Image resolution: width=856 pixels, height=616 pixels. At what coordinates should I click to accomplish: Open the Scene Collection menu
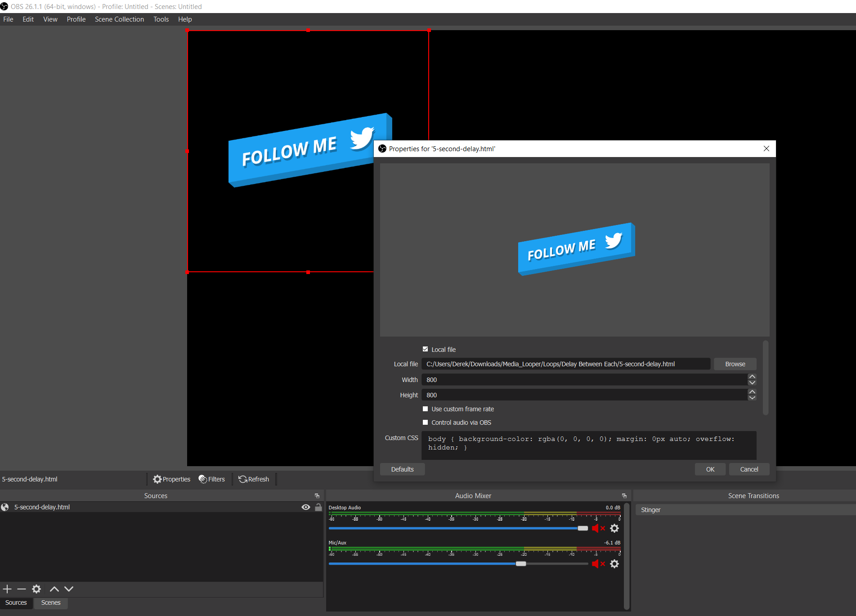(x=119, y=19)
